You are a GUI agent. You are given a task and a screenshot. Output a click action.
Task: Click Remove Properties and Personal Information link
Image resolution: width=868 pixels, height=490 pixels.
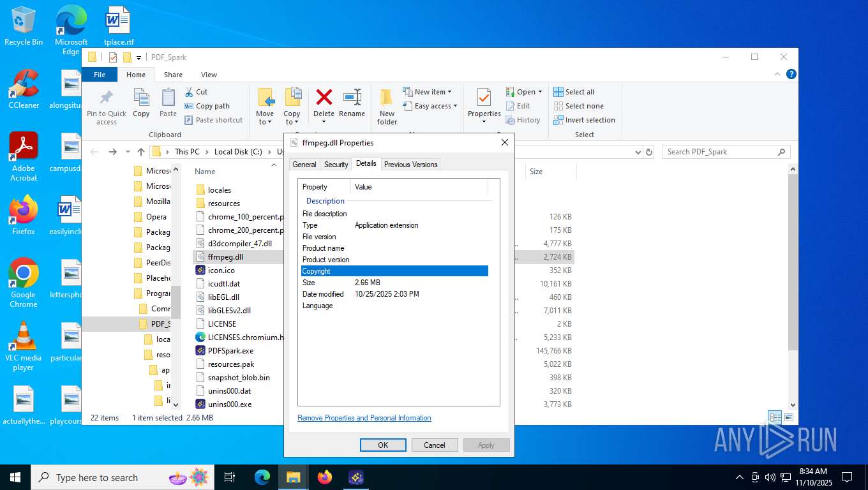(364, 418)
